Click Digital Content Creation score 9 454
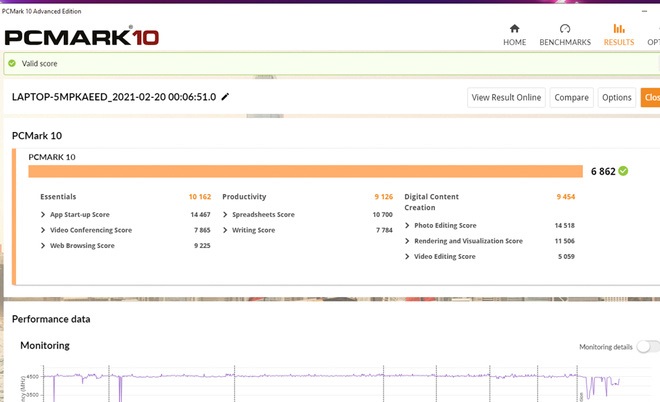660x402 pixels. [x=566, y=197]
